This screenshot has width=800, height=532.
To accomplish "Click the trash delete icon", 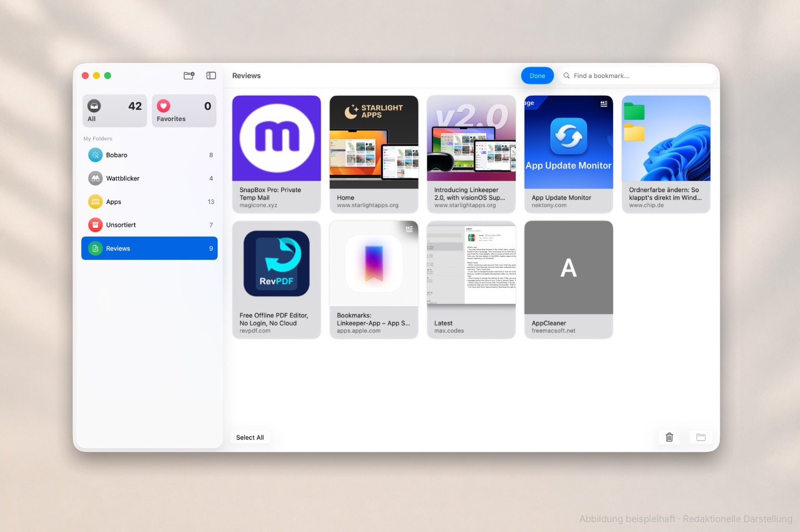I will point(669,437).
